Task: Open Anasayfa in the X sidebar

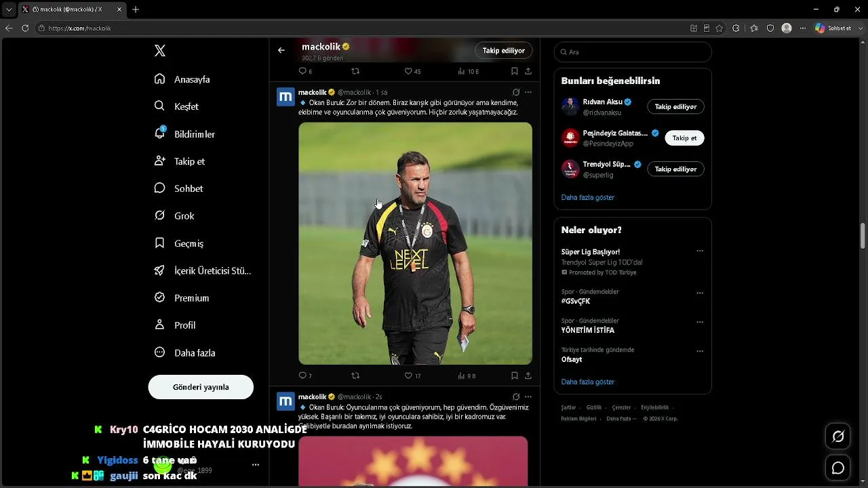Action: [x=182, y=79]
